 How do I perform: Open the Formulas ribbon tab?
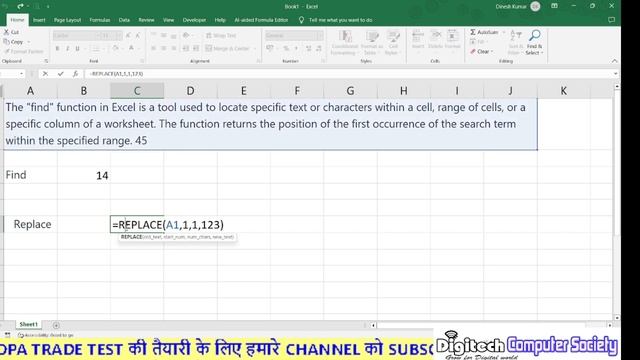pos(100,20)
